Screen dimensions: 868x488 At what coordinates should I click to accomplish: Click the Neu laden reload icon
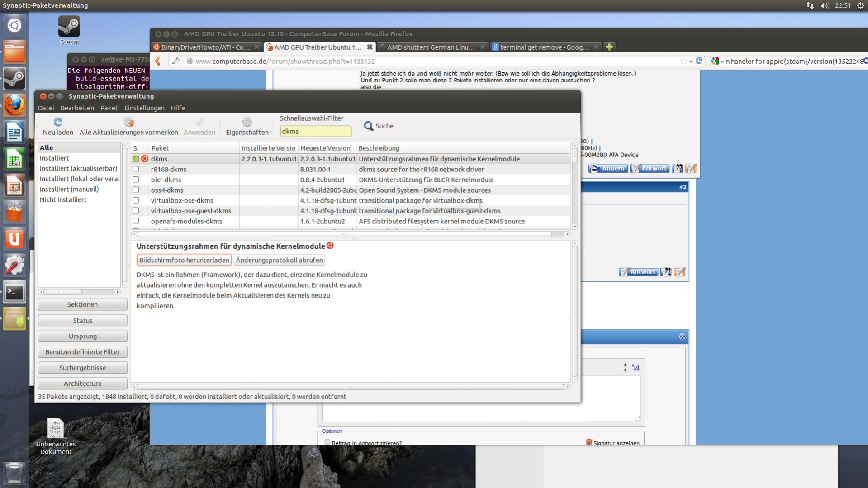[58, 122]
